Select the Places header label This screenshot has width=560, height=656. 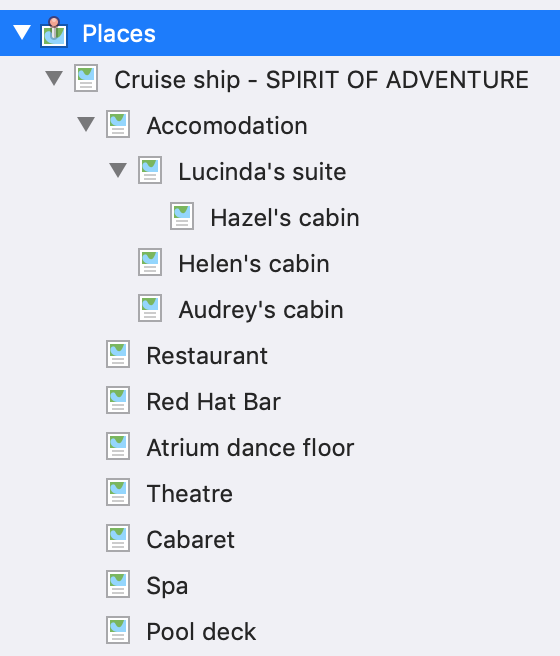point(119,33)
